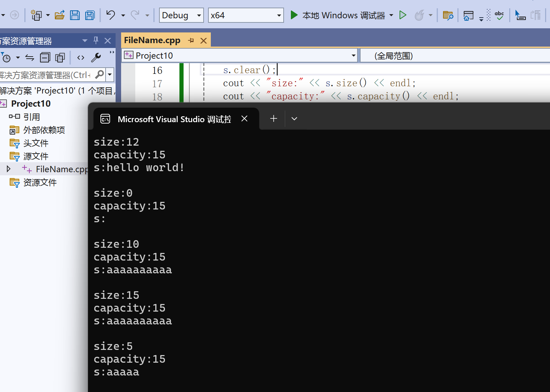Start the 本地 Windows 调试器 debugger
This screenshot has height=392, width=550.
(338, 15)
